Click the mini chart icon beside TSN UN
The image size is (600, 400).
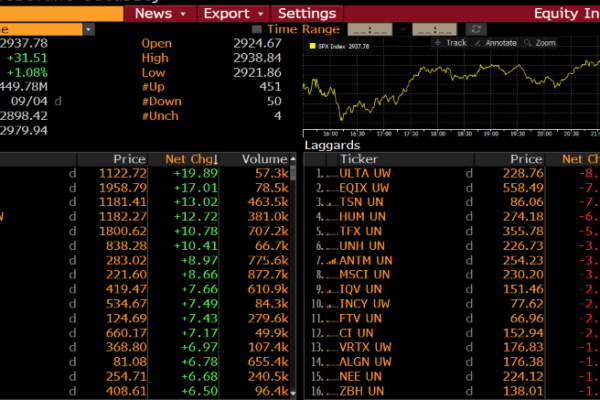331,204
